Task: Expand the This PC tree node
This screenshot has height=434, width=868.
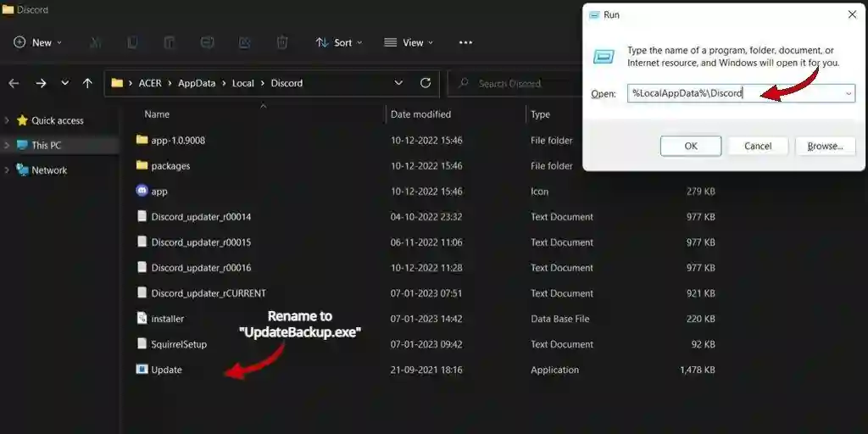Action: point(7,145)
